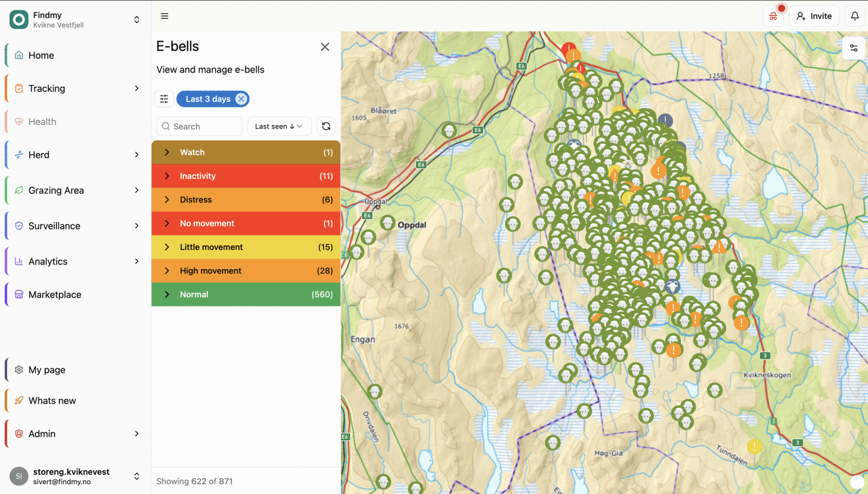868x494 pixels.
Task: Remove the Last 3 days filter
Action: click(x=241, y=99)
